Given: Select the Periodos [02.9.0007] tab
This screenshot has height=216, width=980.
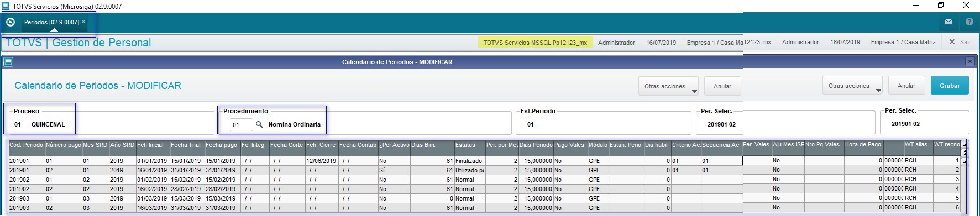Looking at the screenshot, I should [51, 22].
